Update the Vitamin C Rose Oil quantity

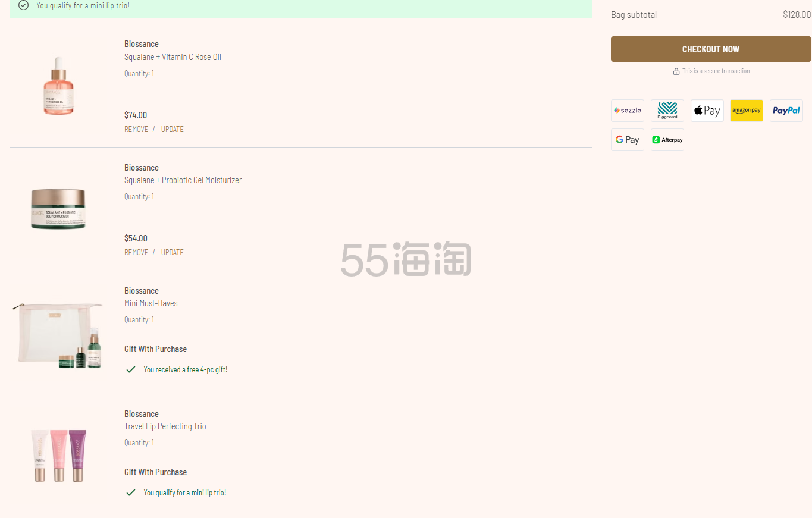click(x=173, y=129)
